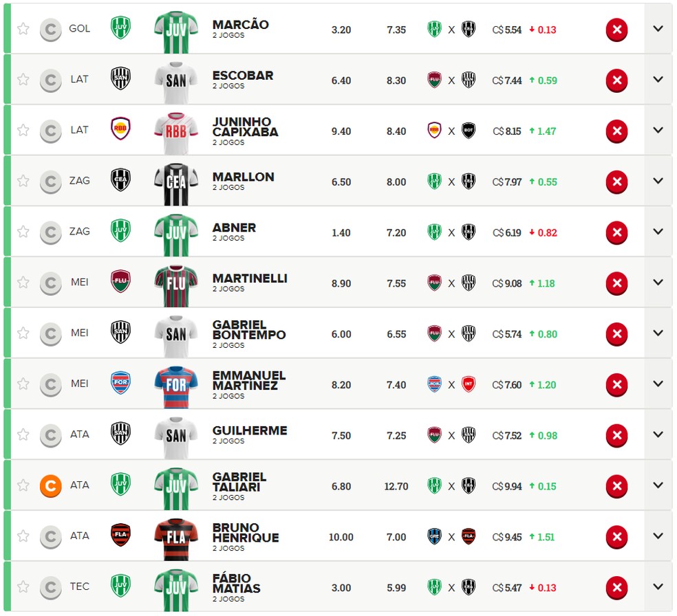677x616 pixels.
Task: Click the Fluminense badge next to Martinelli
Action: coord(120,281)
